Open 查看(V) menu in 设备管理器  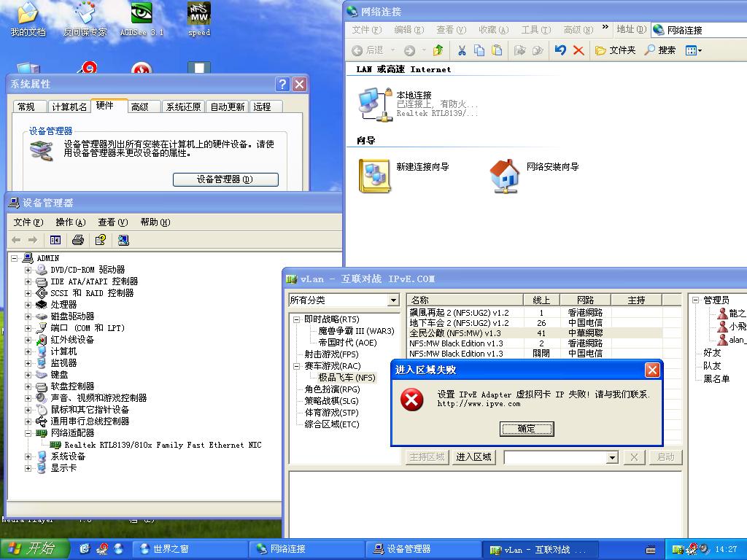(x=113, y=222)
